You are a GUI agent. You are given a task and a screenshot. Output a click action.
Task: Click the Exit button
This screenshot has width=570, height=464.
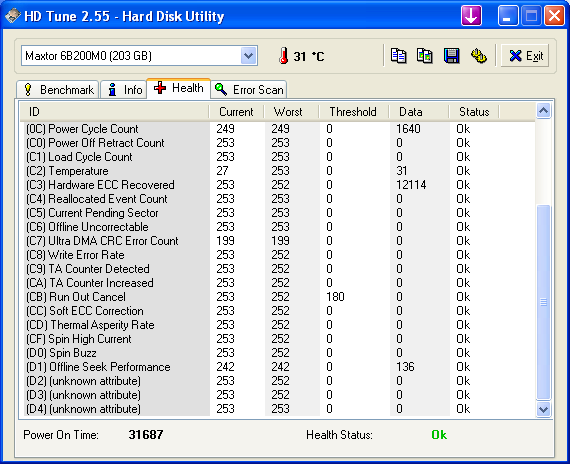point(525,56)
